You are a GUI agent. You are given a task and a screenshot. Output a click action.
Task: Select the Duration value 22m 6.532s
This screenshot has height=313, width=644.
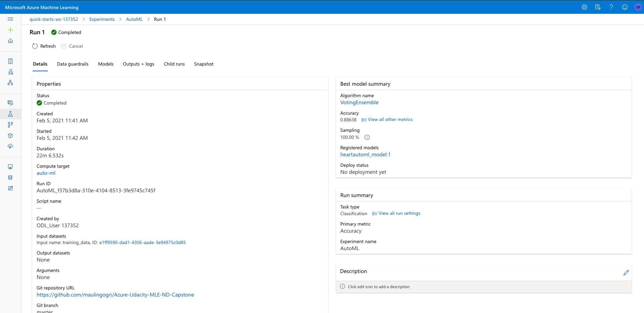click(50, 156)
